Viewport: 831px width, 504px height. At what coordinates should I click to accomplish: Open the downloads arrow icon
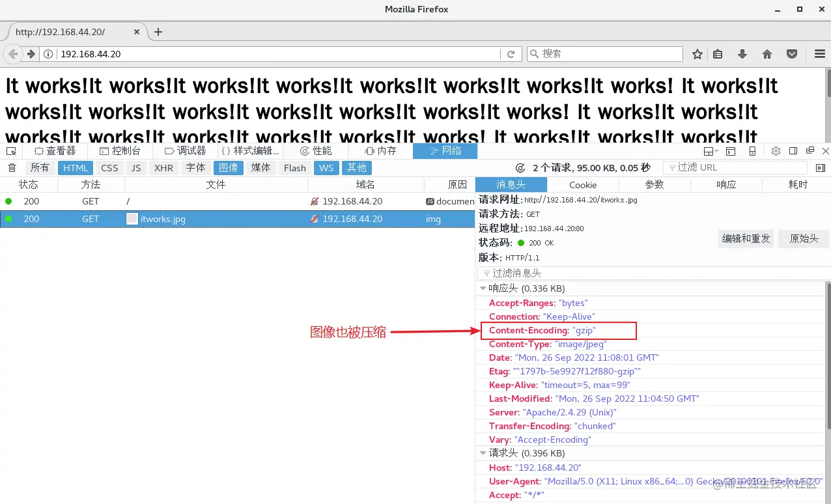pos(742,54)
